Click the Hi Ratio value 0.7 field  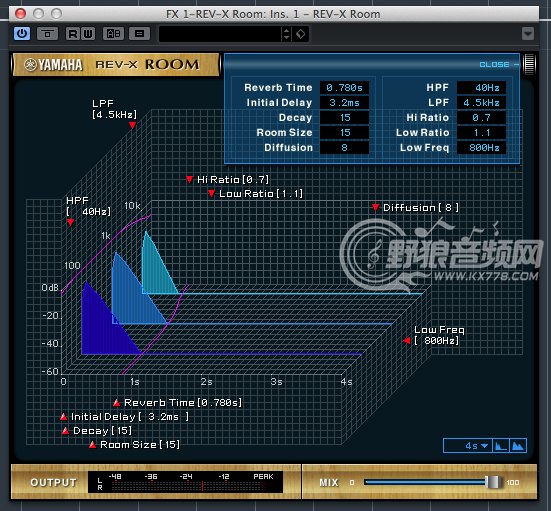click(481, 118)
